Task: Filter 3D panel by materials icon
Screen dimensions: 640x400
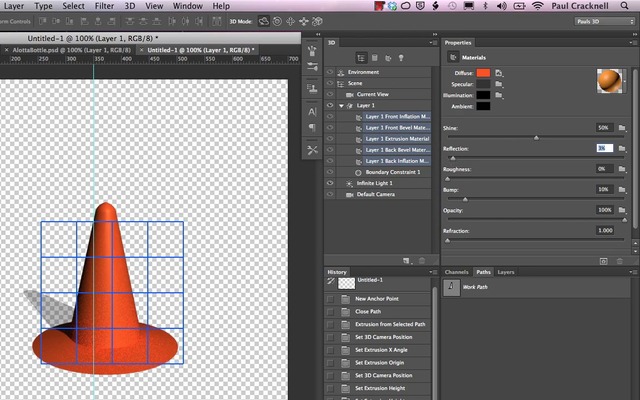Action: pos(386,58)
